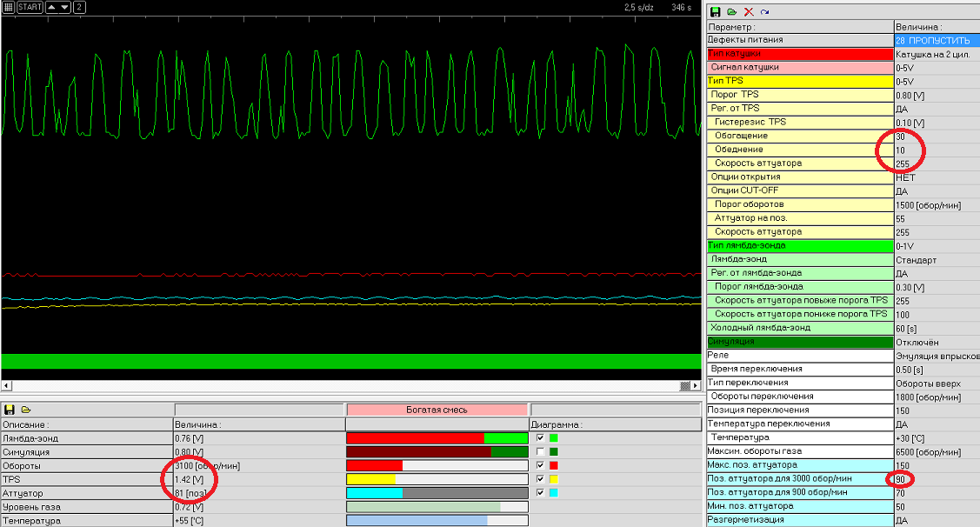Open a parameters file with the folder icon
Viewport: 980px width, 527px height.
732,12
